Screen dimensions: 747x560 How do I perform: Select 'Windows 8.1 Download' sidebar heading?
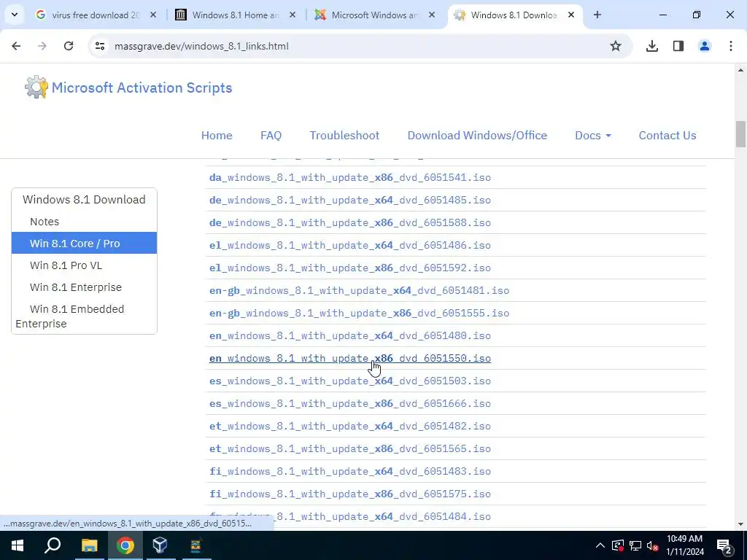pyautogui.click(x=84, y=200)
